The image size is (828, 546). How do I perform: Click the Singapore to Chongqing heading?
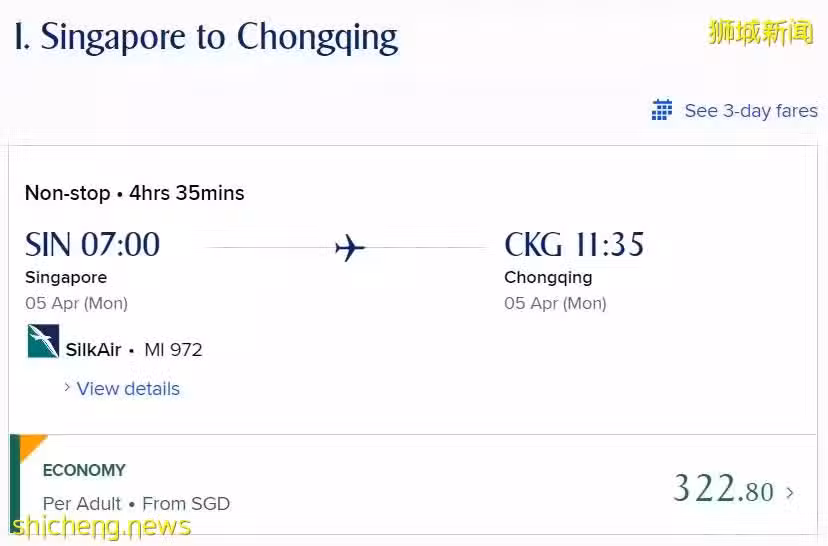click(206, 38)
